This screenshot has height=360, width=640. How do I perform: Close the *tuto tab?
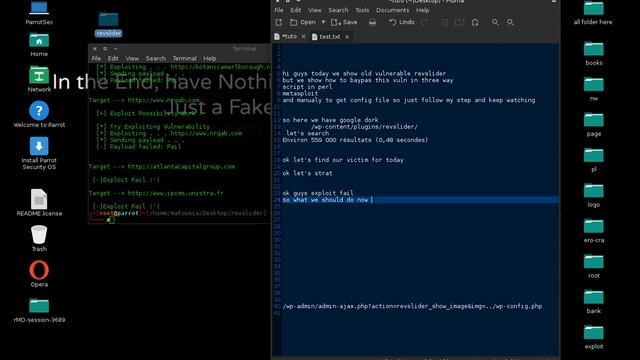[x=303, y=37]
